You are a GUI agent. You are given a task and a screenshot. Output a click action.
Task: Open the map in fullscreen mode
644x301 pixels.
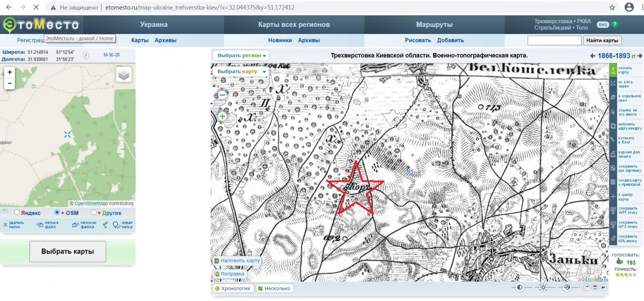click(x=613, y=83)
